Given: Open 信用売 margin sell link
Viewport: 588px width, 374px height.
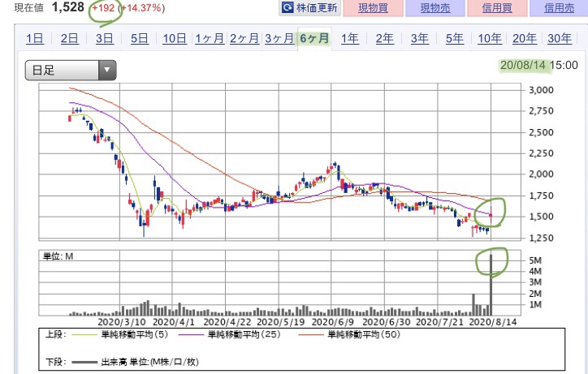Looking at the screenshot, I should tap(559, 7).
